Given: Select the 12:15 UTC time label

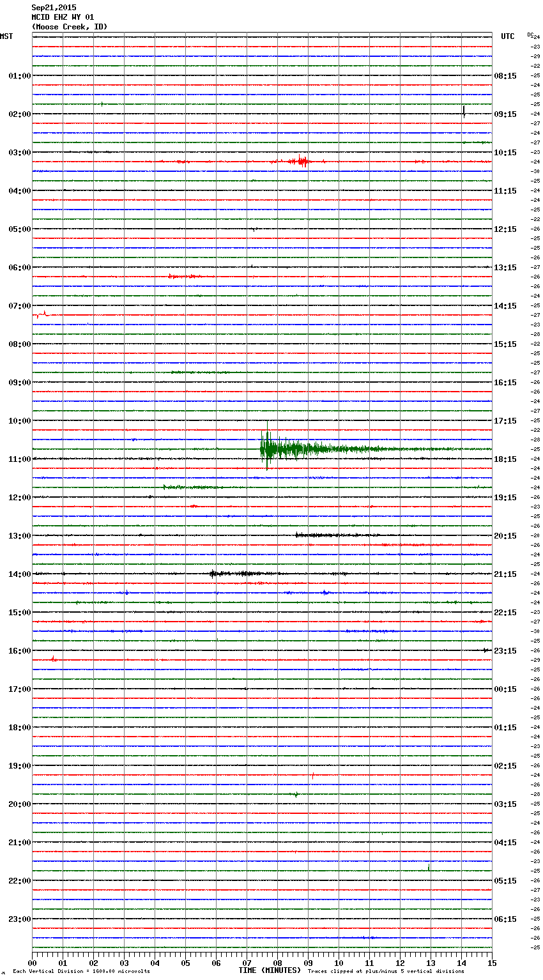Looking at the screenshot, I should point(505,229).
